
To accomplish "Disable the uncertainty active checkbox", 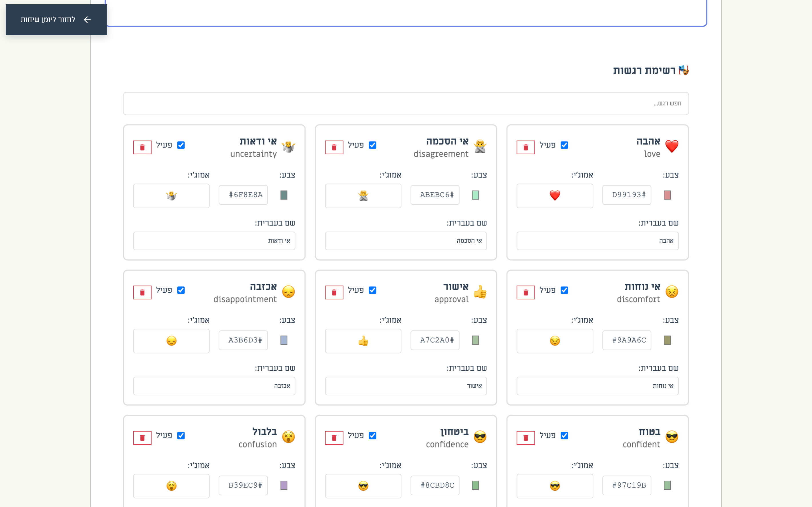I will pos(181,145).
